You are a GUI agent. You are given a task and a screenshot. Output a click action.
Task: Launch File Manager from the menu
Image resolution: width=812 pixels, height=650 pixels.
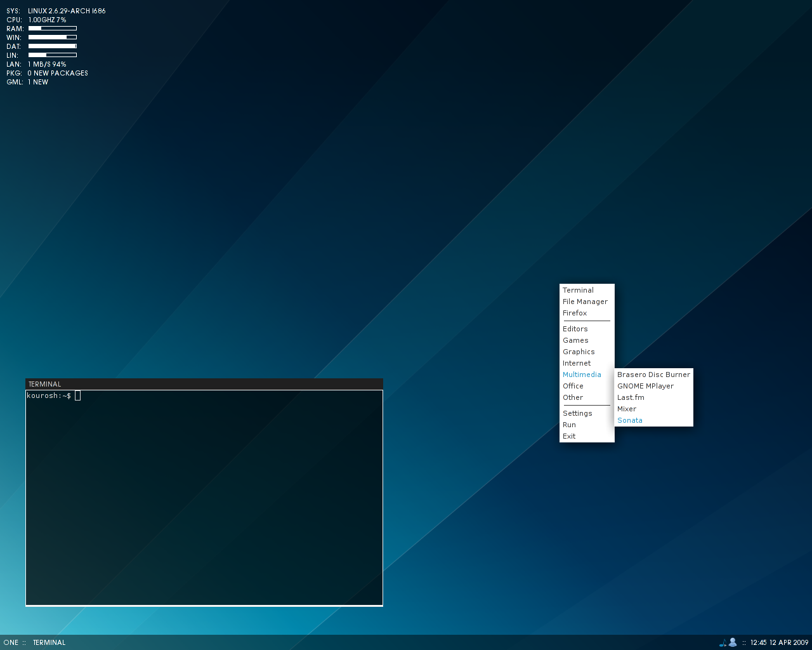[x=587, y=302]
